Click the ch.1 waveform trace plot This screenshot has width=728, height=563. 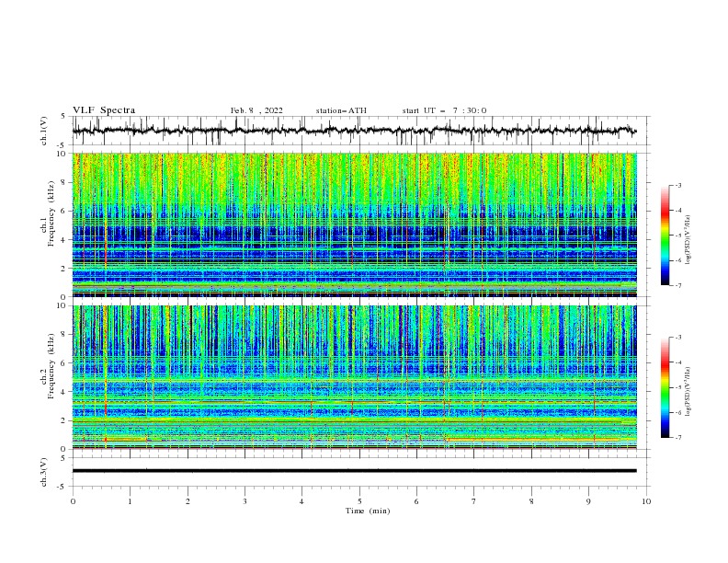click(x=361, y=131)
